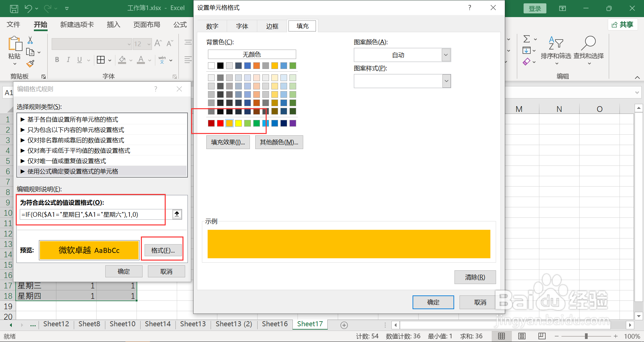
Task: Open the 页面布局 ribbon tab
Action: [147, 24]
